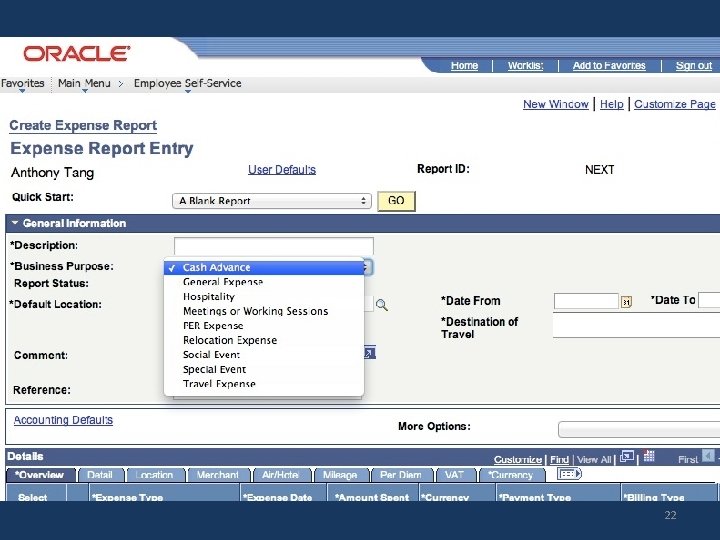Open New Window link

click(556, 104)
